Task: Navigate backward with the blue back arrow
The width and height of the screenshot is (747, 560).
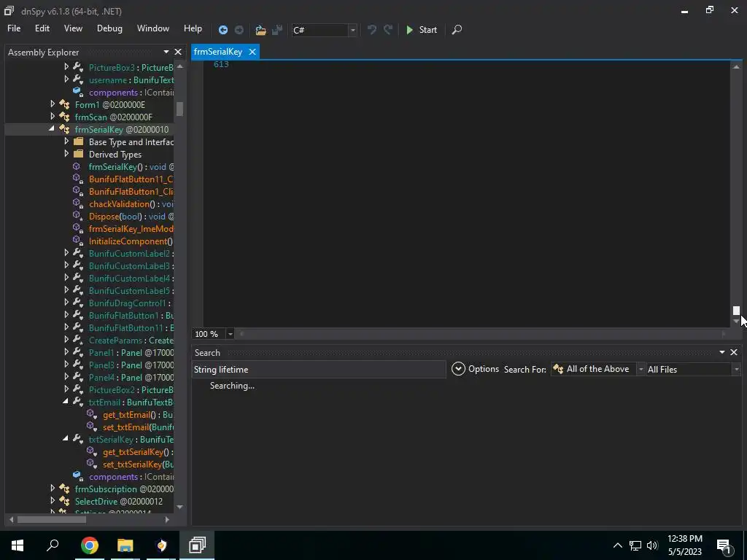Action: click(x=223, y=30)
